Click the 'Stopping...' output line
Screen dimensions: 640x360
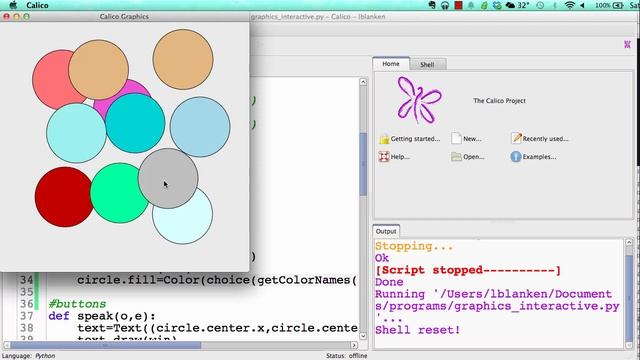tap(414, 247)
